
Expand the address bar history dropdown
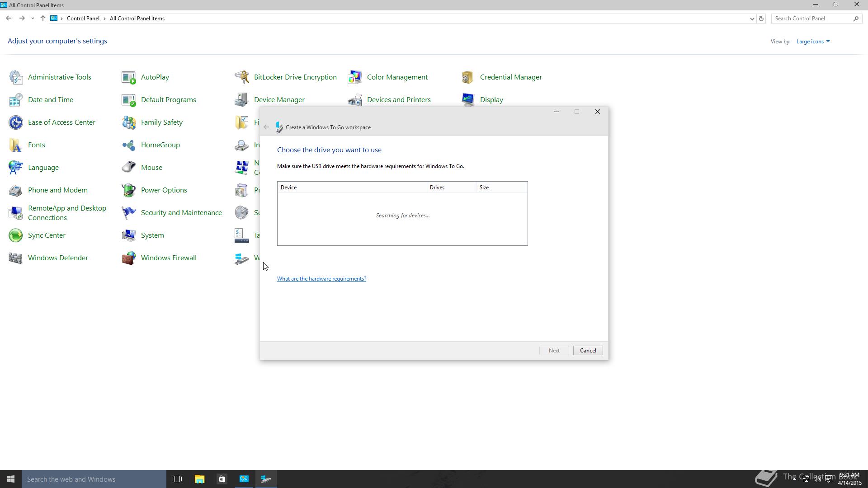[x=752, y=19]
